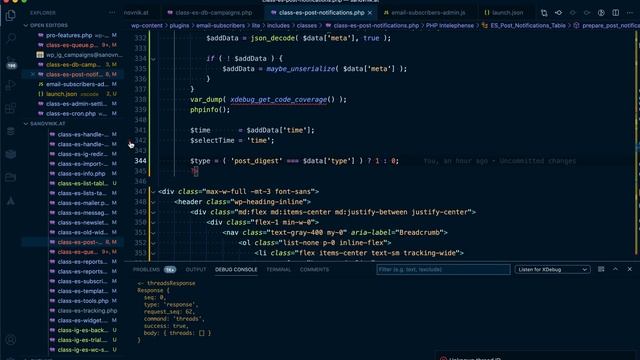Fold the if block at line 334
This screenshot has height=360, width=640.
coord(153,59)
